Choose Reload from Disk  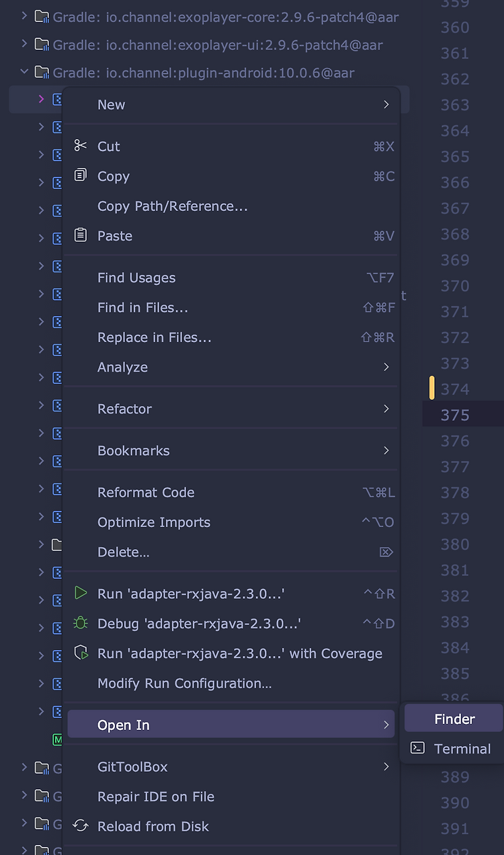pos(231,826)
